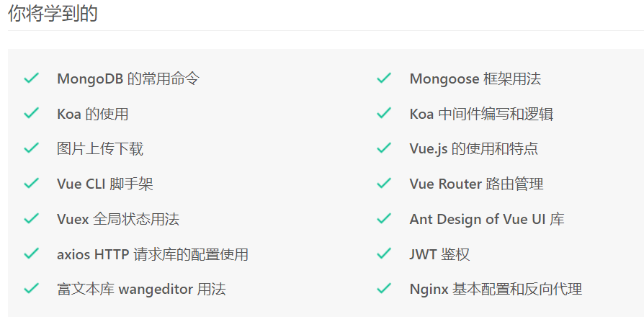Click the check icon before Vue Router 路由管理
The width and height of the screenshot is (644, 327).
point(384,183)
